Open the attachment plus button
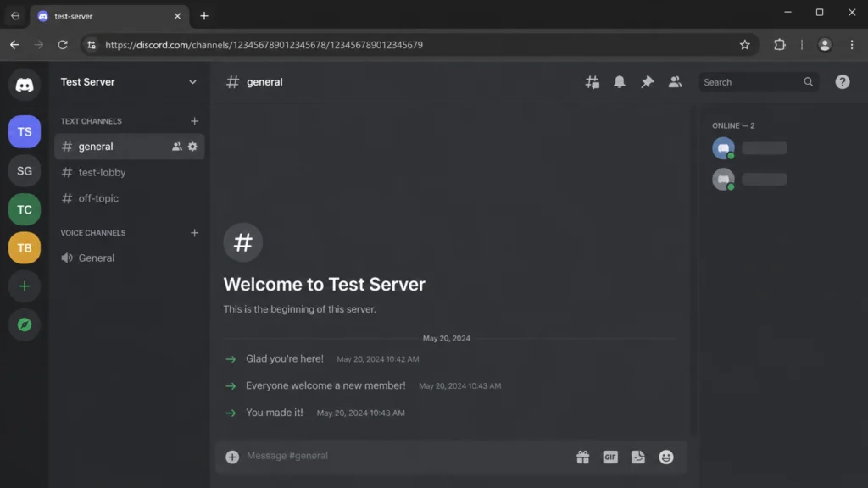This screenshot has width=868, height=488. click(x=232, y=457)
